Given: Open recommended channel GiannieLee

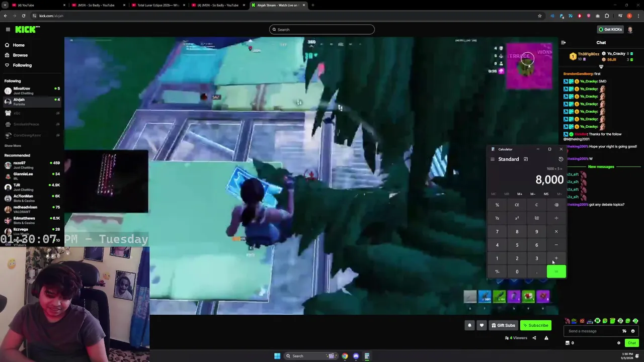Looking at the screenshot, I should click(x=31, y=176).
